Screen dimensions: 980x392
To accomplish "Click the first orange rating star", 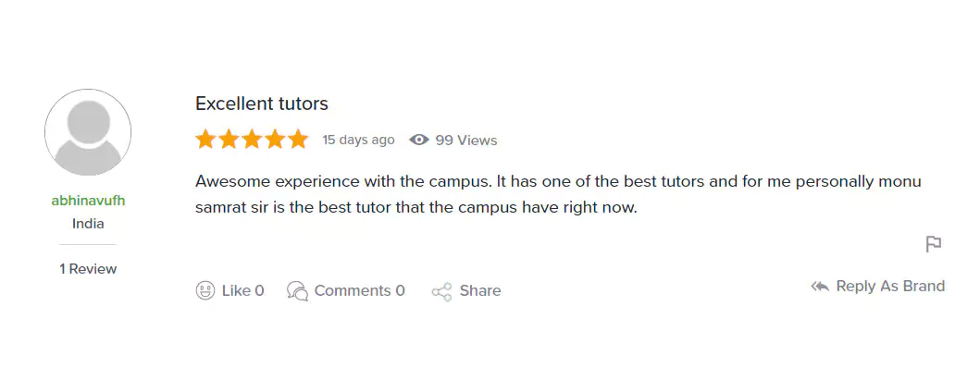I will pos(205,140).
